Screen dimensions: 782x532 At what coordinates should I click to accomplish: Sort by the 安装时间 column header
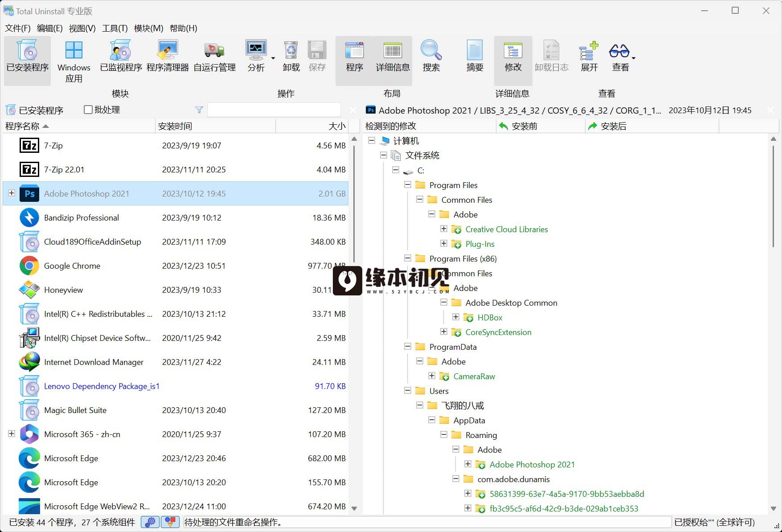click(215, 126)
